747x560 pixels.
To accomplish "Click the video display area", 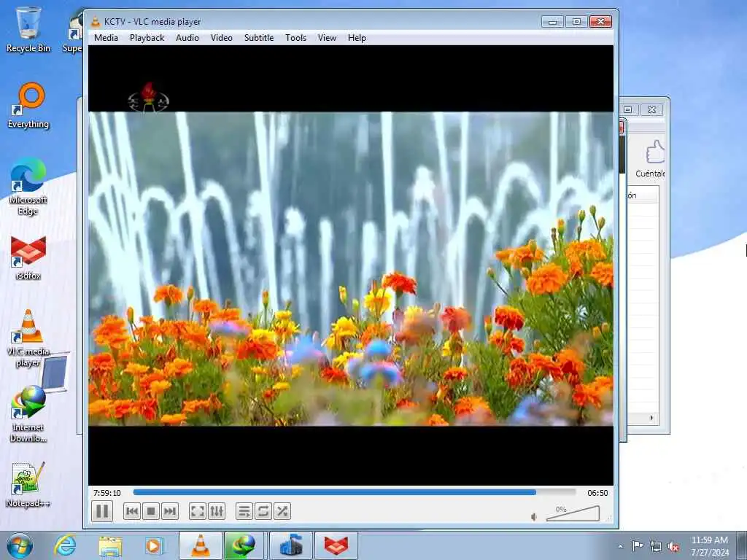I will [x=351, y=265].
